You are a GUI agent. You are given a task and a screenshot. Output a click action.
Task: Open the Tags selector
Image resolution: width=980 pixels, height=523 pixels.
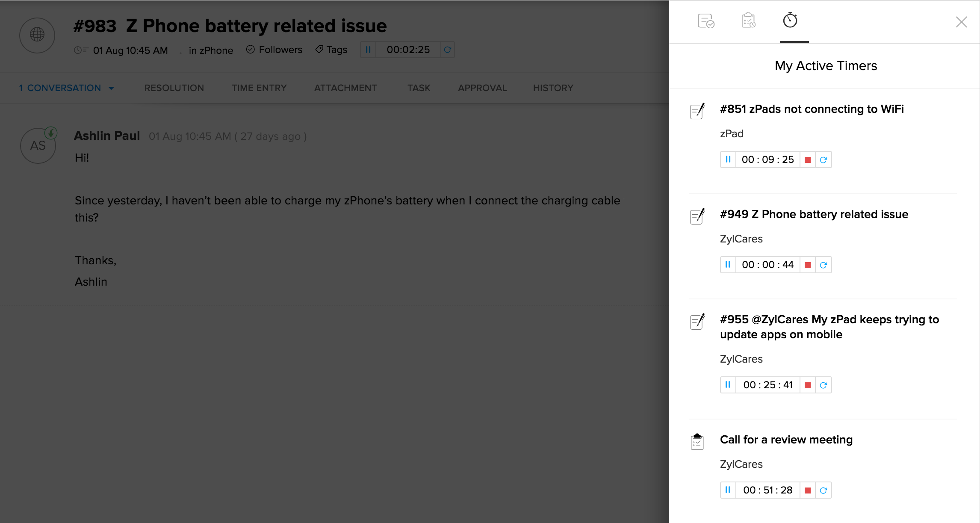pyautogui.click(x=331, y=50)
